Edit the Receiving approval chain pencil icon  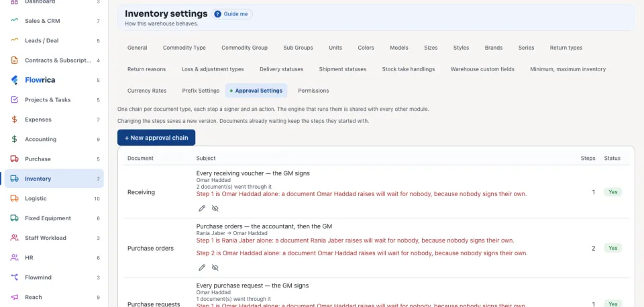(x=202, y=208)
